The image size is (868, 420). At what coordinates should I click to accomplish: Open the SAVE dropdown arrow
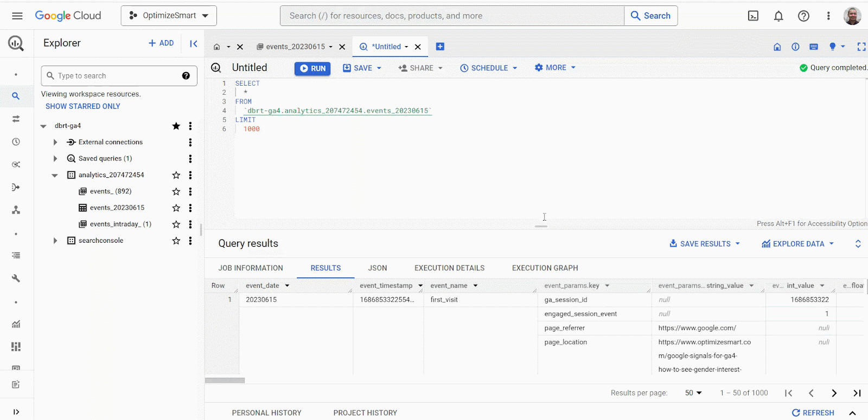[x=379, y=68]
